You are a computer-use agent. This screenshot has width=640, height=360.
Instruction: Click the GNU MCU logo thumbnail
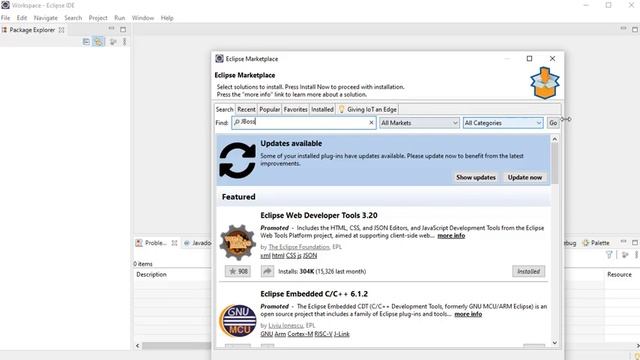point(238,320)
